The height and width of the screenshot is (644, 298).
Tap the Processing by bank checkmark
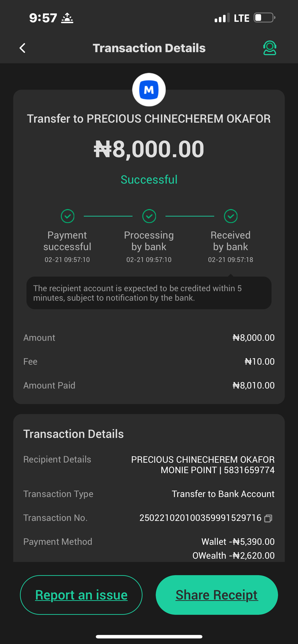tap(149, 216)
